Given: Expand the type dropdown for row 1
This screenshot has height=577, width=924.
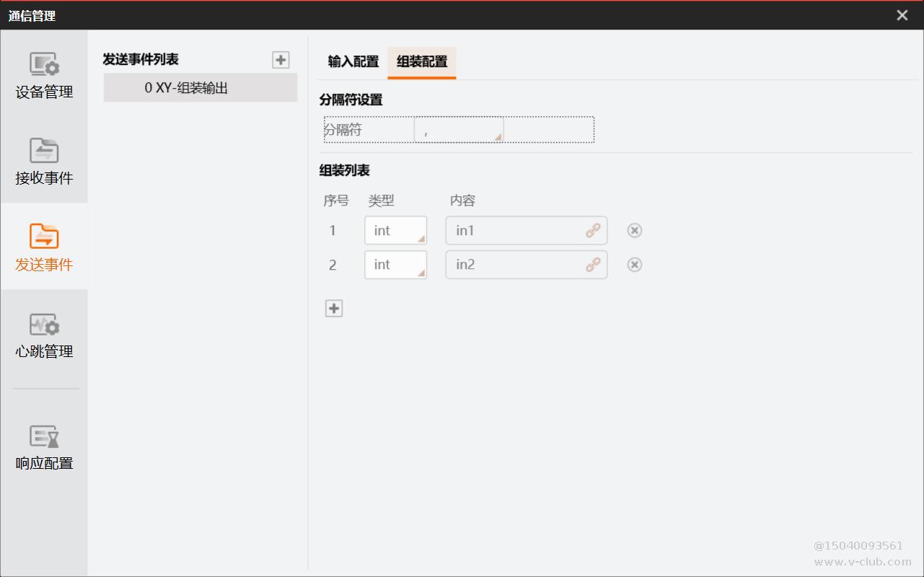Looking at the screenshot, I should point(395,231).
